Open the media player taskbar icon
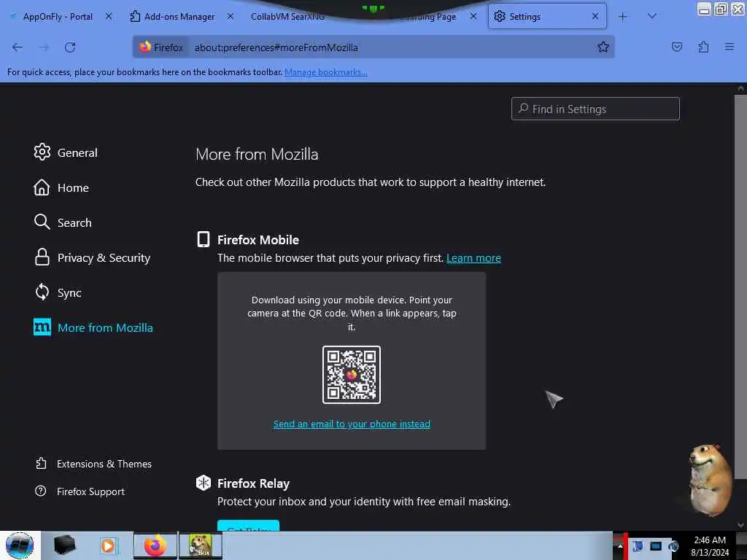Screen dimensions: 747x560 click(x=109, y=545)
